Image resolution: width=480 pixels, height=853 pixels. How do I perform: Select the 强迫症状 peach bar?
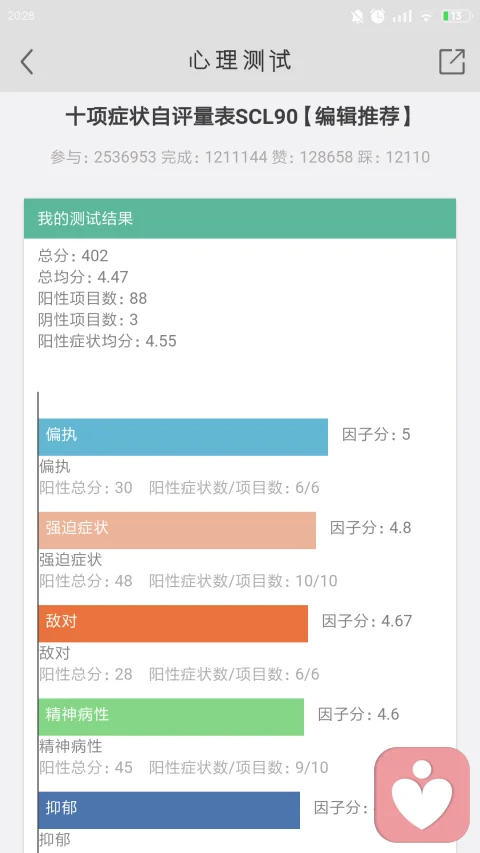point(177,530)
